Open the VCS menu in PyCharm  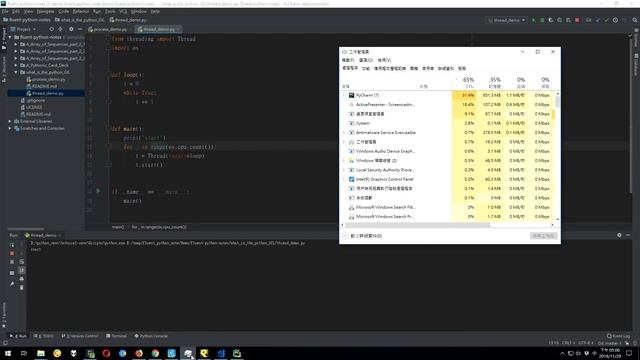(x=123, y=11)
